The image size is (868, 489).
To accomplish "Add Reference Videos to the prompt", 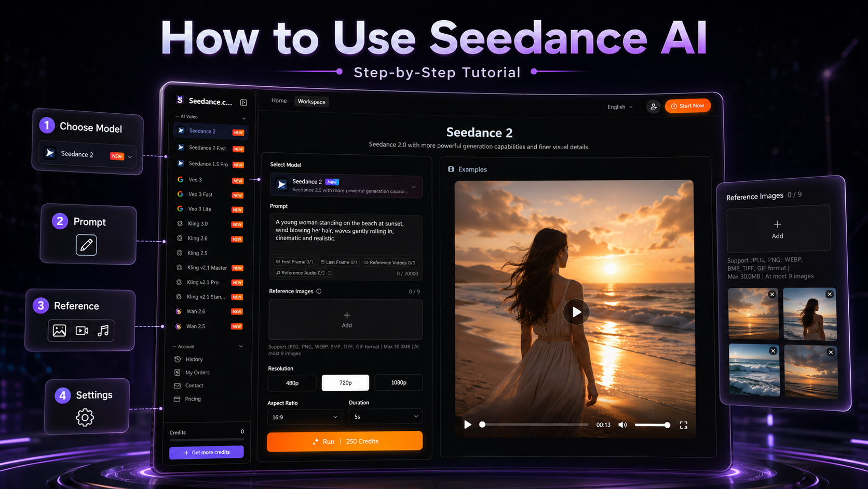I will tap(389, 262).
